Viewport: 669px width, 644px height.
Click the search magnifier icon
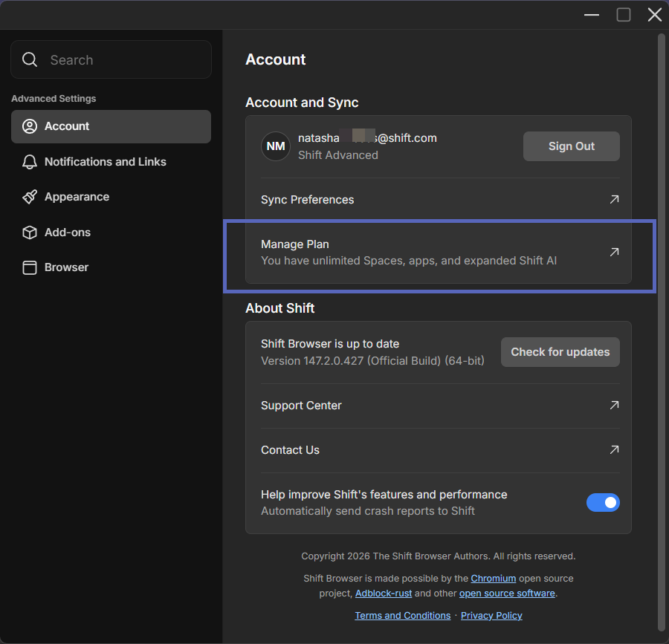[30, 59]
